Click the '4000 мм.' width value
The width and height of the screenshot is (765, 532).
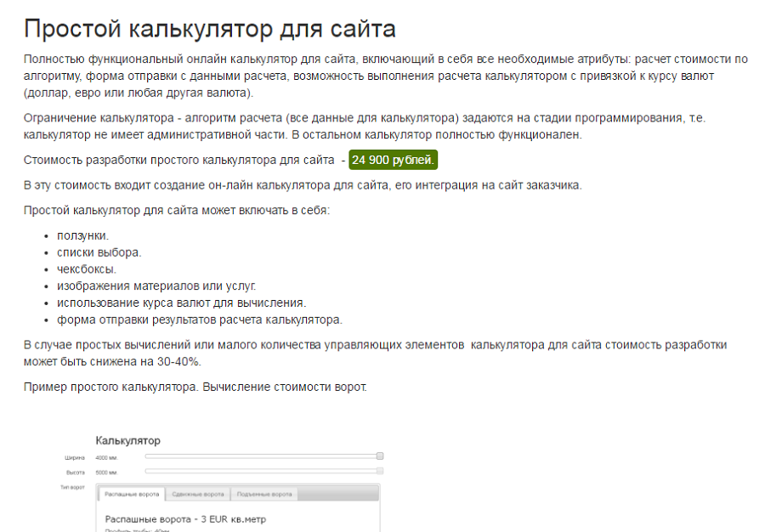pos(106,458)
